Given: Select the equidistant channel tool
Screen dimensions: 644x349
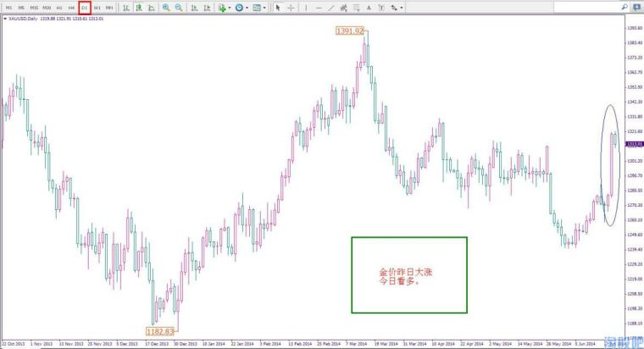Looking at the screenshot, I should pyautogui.click(x=344, y=8).
